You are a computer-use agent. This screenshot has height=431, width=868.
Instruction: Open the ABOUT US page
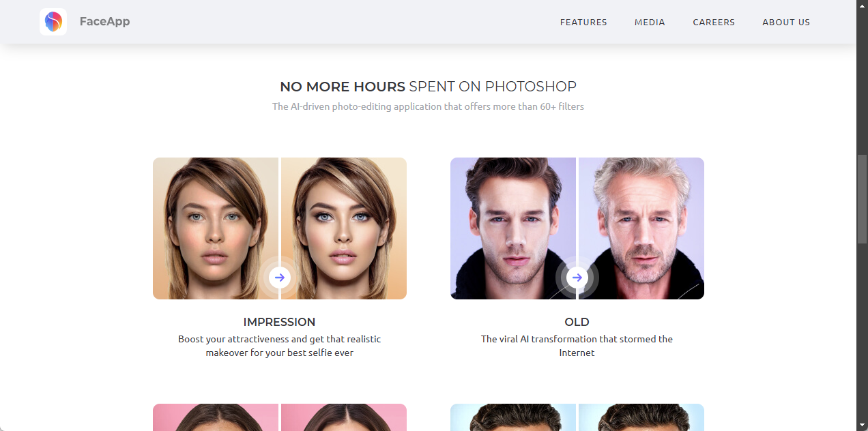pyautogui.click(x=786, y=23)
